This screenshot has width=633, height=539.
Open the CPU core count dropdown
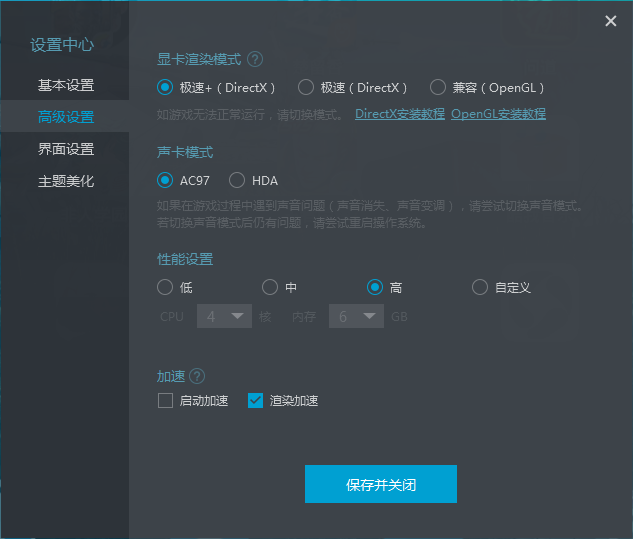click(x=224, y=316)
